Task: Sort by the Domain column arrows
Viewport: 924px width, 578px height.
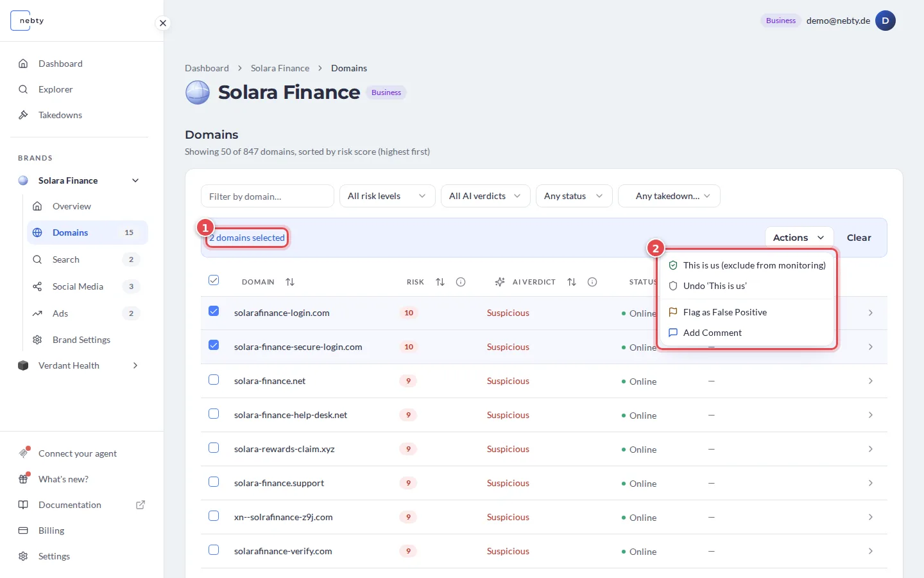Action: [290, 282]
